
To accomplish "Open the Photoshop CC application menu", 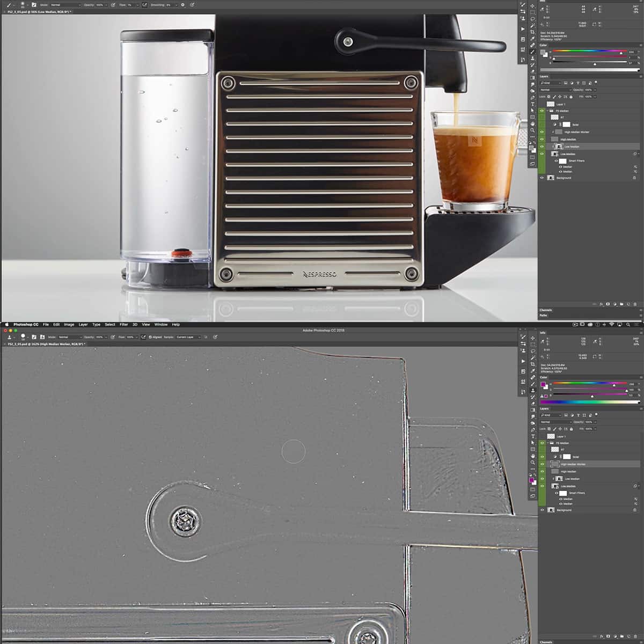I will [x=26, y=324].
